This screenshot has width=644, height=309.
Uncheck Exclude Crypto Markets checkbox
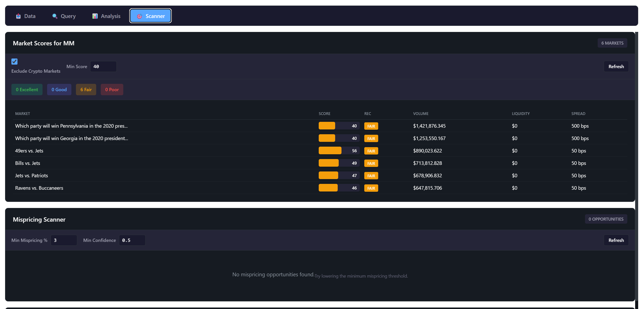(14, 62)
